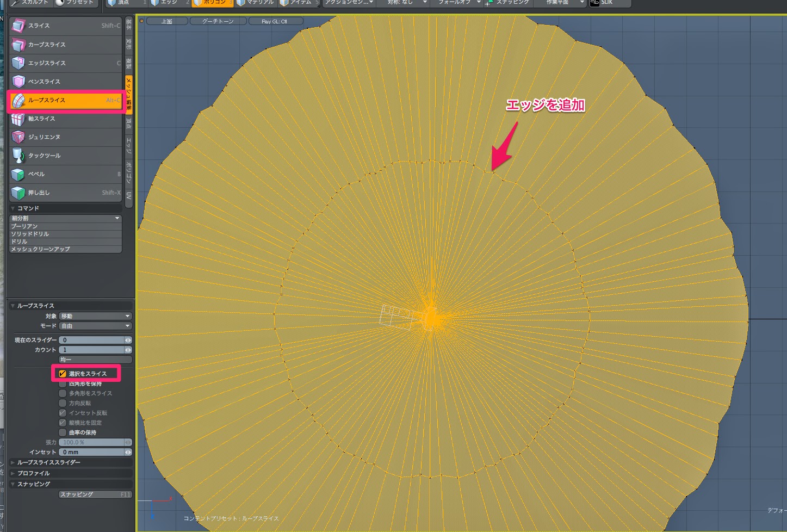Viewport: 787px width, 532px height.
Task: Select the ペンスライス tool
Action: pos(66,82)
